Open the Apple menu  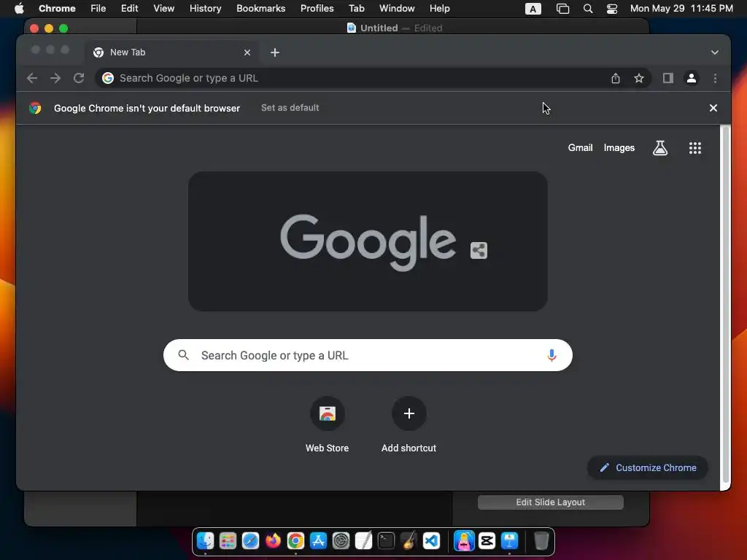pyautogui.click(x=19, y=9)
